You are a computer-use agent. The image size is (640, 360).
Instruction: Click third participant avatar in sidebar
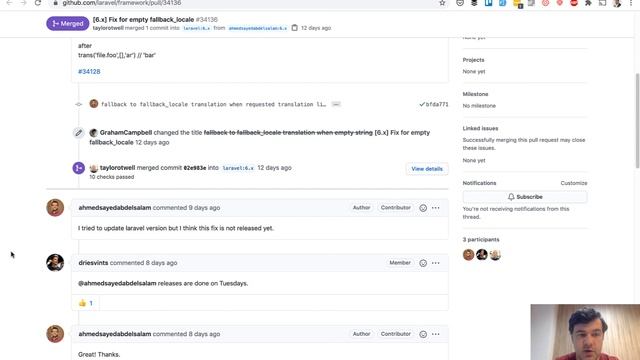point(495,255)
